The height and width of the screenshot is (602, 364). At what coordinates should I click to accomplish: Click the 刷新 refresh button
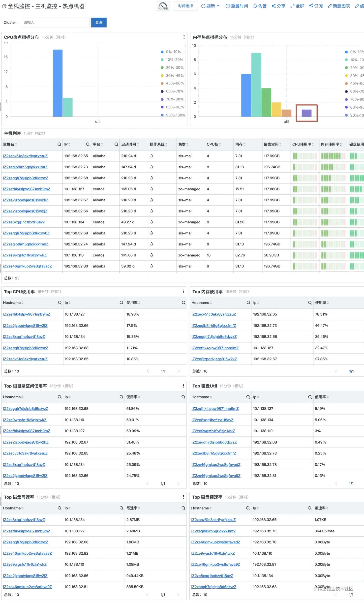pyautogui.click(x=208, y=6)
